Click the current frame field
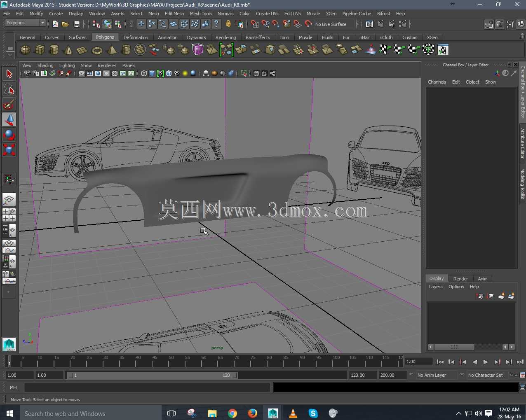 [x=418, y=362]
